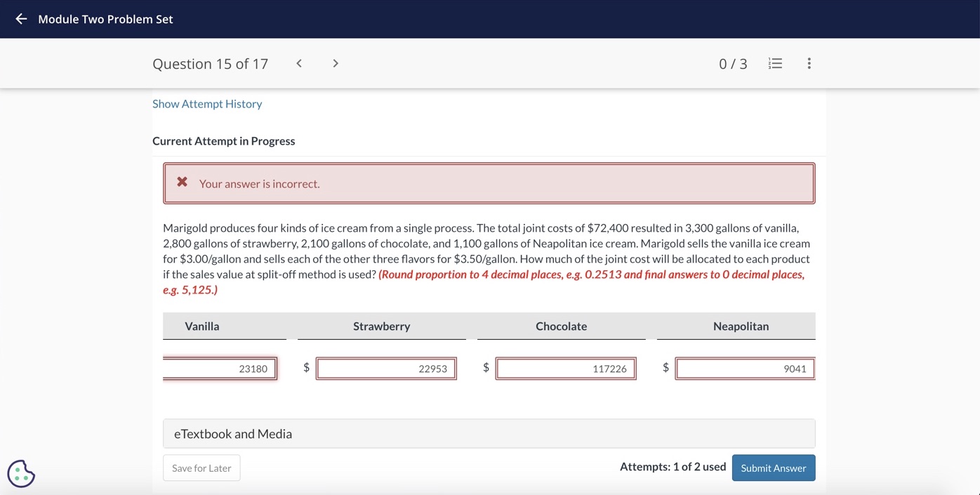Viewport: 980px width, 495px height.
Task: Click the Attempts: 1 of 2 used text
Action: point(673,467)
